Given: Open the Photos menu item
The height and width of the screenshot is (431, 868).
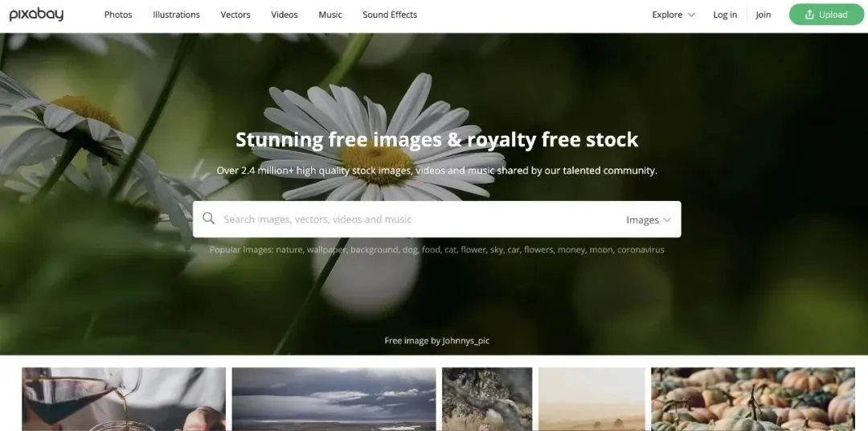Looking at the screenshot, I should pos(118,15).
